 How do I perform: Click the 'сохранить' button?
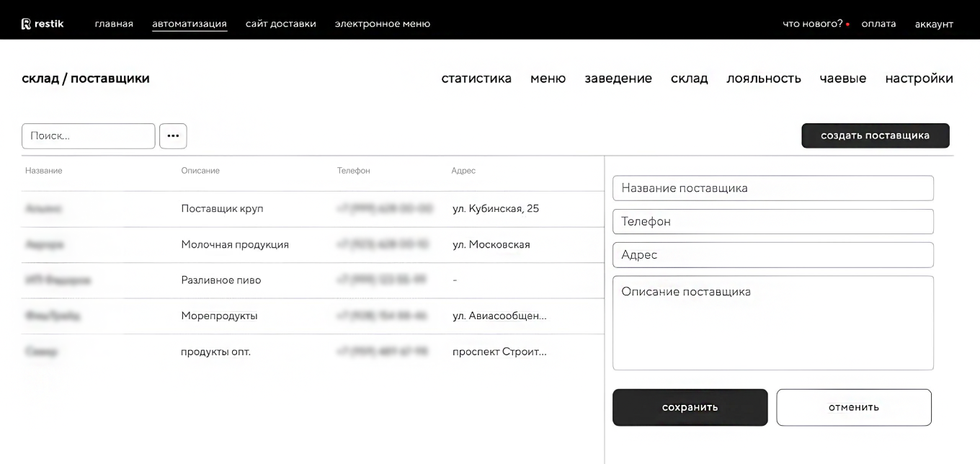tap(690, 407)
